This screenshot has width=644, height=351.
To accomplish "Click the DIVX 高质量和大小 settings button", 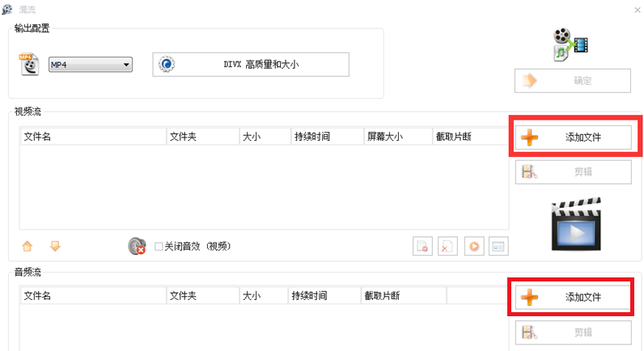I will click(x=251, y=65).
